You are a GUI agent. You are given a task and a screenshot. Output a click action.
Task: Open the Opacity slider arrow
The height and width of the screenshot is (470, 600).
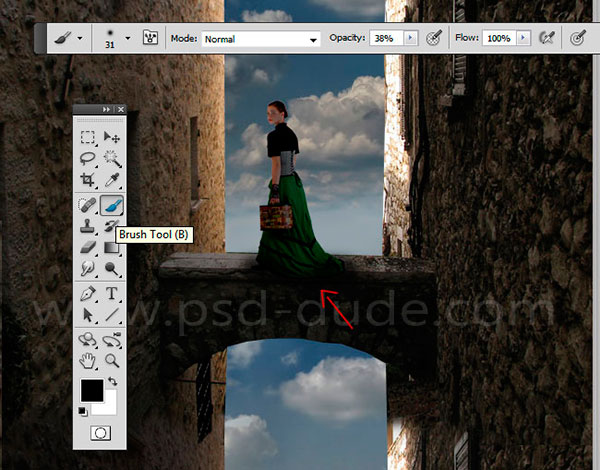(x=411, y=38)
